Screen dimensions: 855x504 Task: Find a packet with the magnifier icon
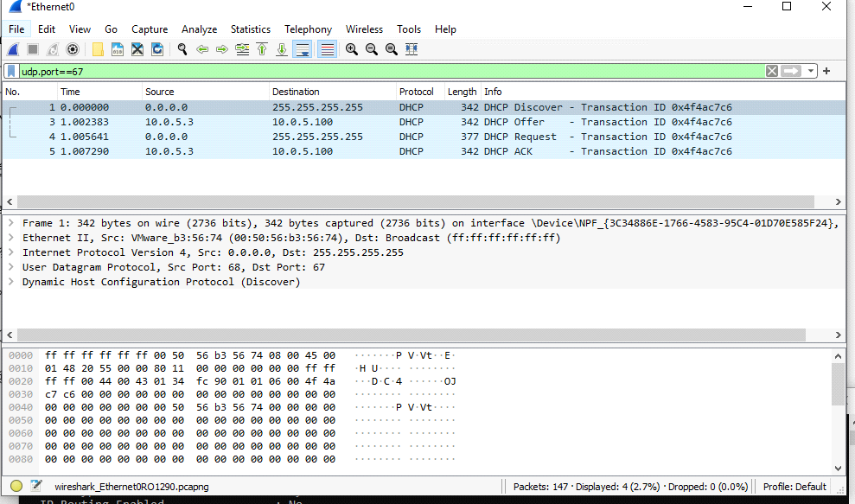point(182,49)
